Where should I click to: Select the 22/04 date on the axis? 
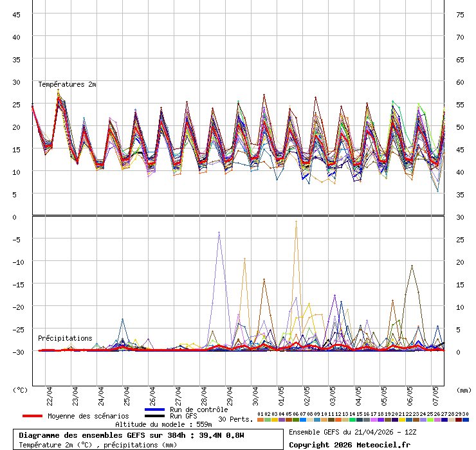(x=50, y=394)
